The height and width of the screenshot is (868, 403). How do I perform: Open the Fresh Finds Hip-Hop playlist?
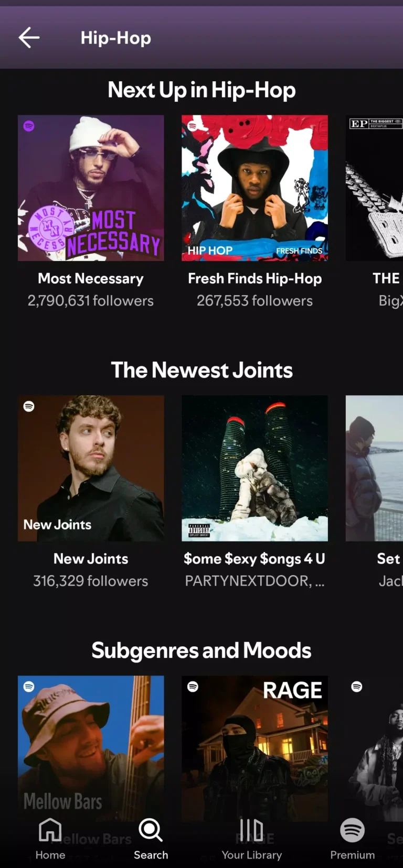pos(254,188)
